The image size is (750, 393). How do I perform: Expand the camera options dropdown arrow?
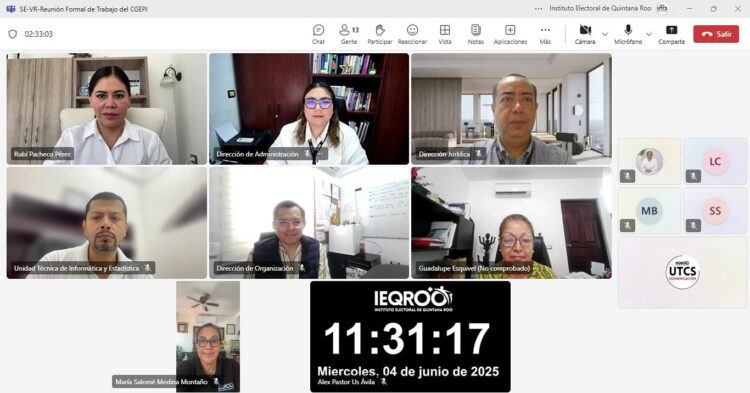[x=605, y=34]
